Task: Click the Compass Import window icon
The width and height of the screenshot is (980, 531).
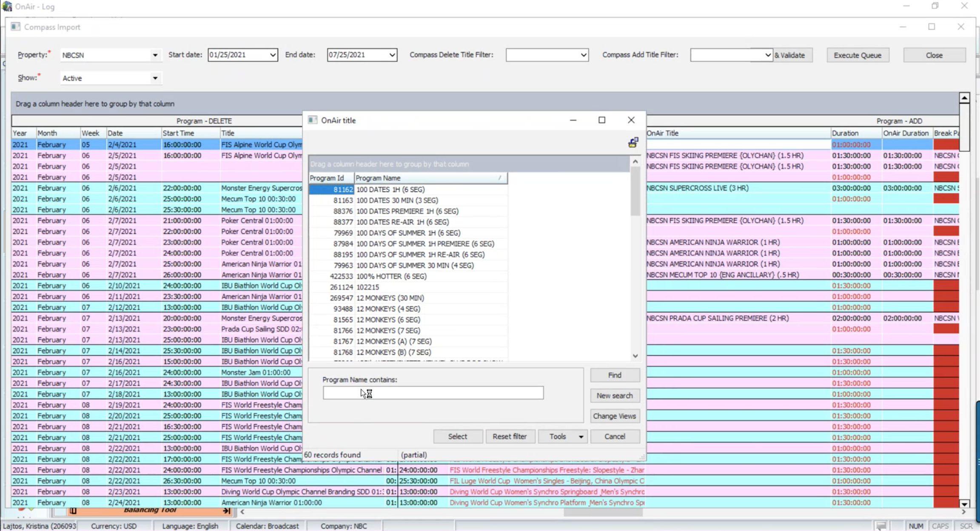Action: (x=16, y=27)
